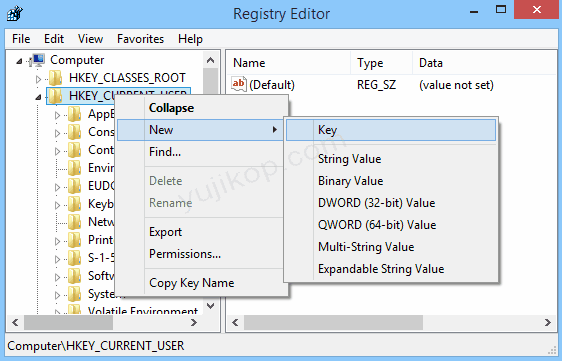The image size is (562, 361).
Task: Select the Volatile Environment key
Action: coord(143,310)
